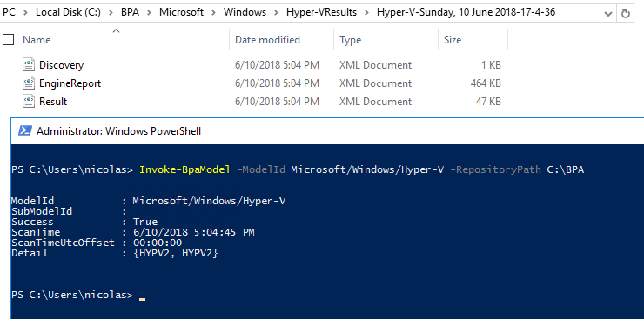Sort files by the Name column
The image size is (644, 319).
(x=37, y=40)
